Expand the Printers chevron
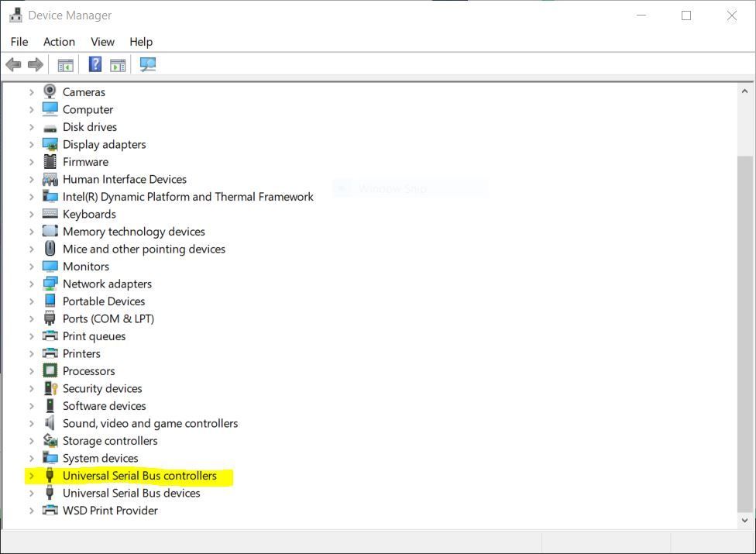Viewport: 756px width, 554px height. point(31,353)
